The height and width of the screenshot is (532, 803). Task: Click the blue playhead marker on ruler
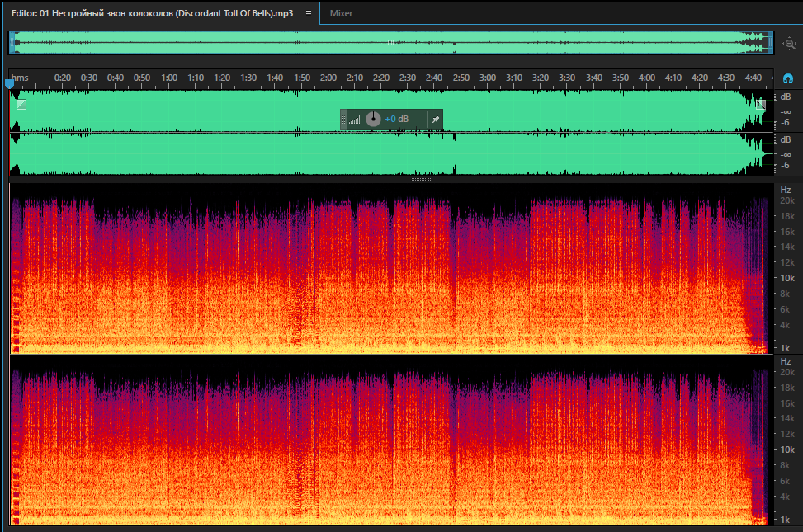(9, 83)
